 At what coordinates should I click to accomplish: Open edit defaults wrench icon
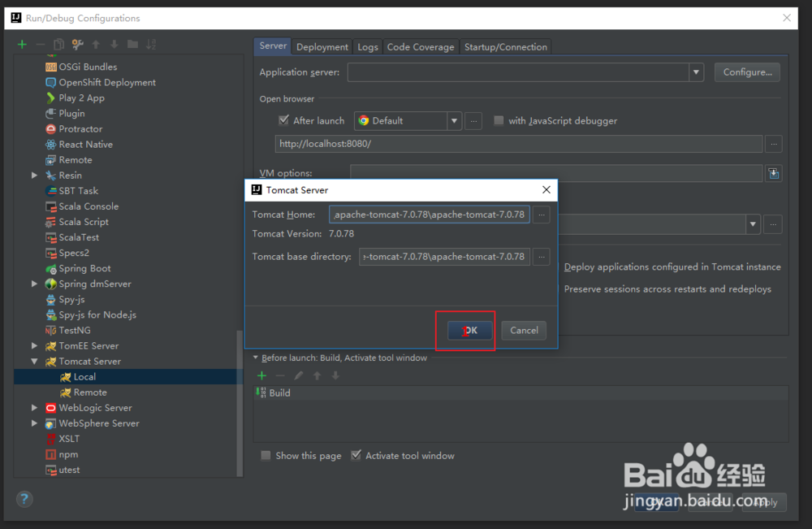point(78,45)
